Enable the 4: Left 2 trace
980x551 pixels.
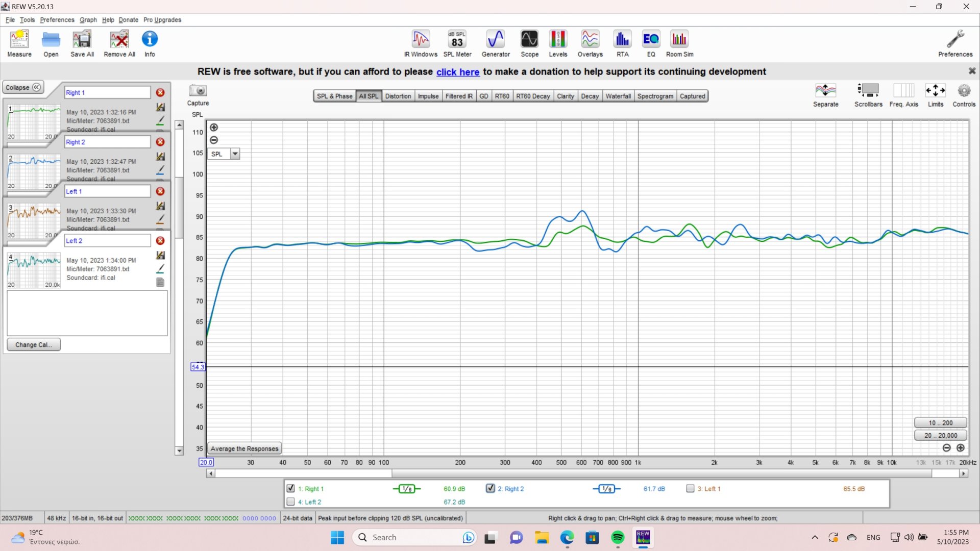[291, 502]
